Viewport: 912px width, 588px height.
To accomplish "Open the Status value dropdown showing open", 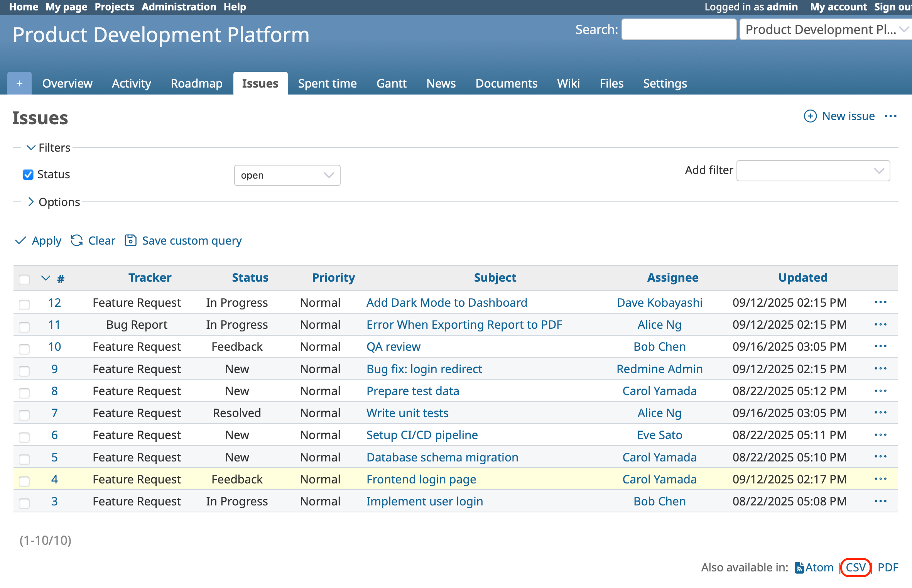I will pyautogui.click(x=287, y=175).
